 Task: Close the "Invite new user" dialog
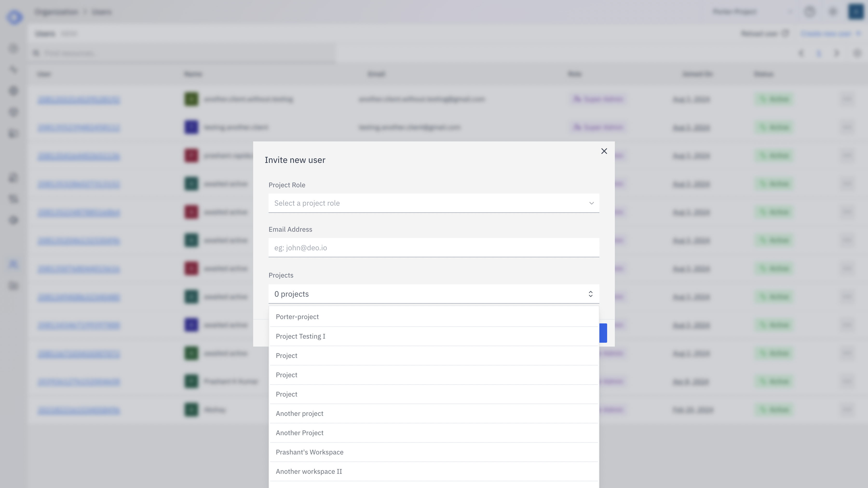pos(604,151)
